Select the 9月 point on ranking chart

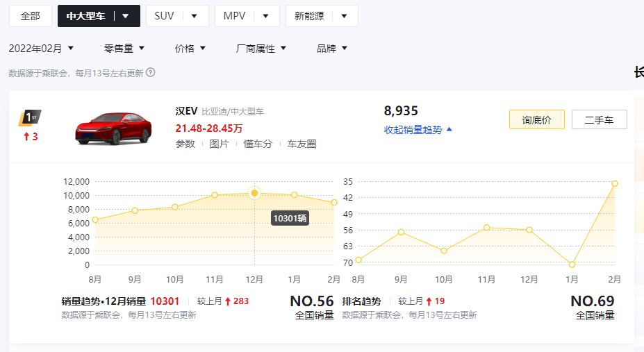tap(402, 232)
